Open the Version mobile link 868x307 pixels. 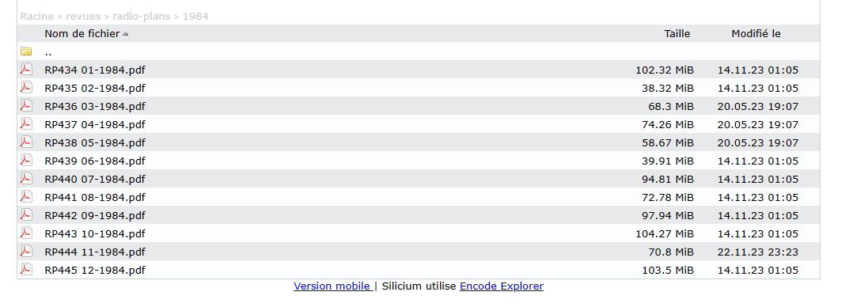(x=332, y=286)
